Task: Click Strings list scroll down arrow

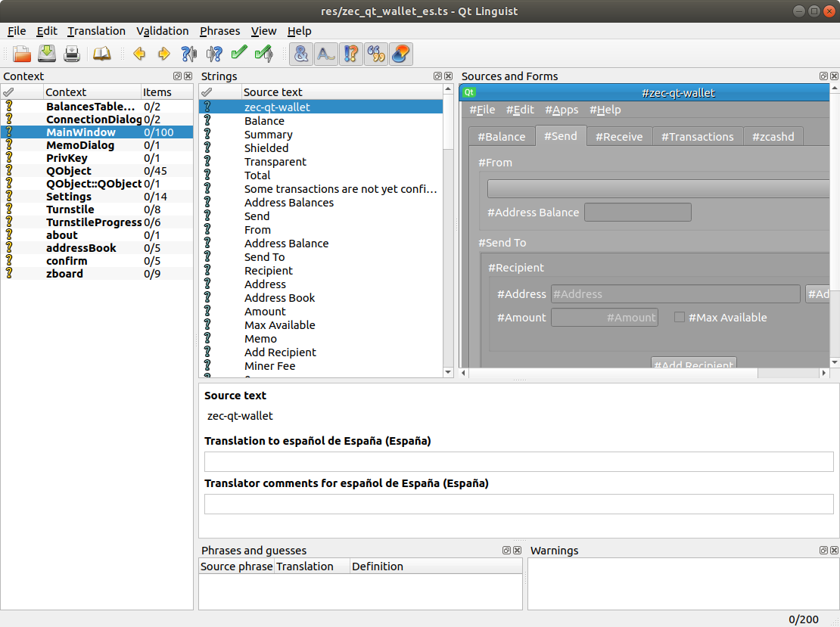Action: [x=449, y=372]
